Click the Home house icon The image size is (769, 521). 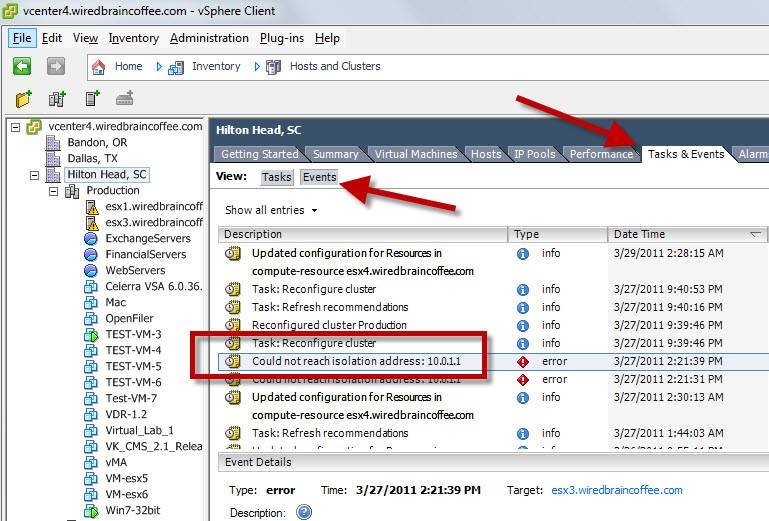(99, 67)
